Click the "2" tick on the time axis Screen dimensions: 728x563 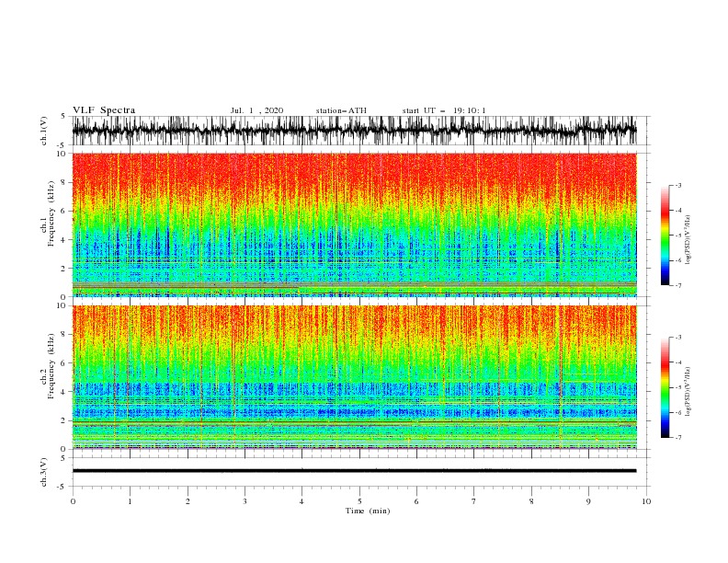pyautogui.click(x=188, y=501)
